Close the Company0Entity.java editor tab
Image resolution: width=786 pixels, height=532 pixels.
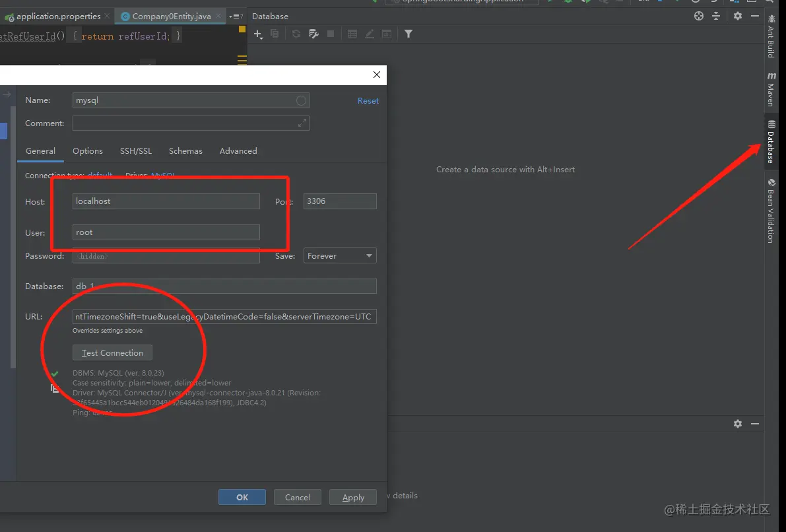point(218,16)
